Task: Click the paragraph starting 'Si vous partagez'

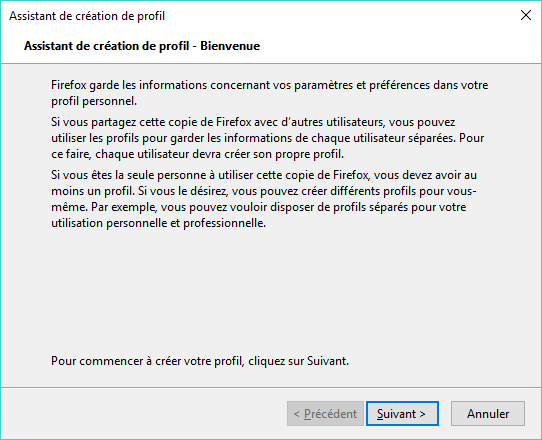Action: pyautogui.click(x=267, y=138)
